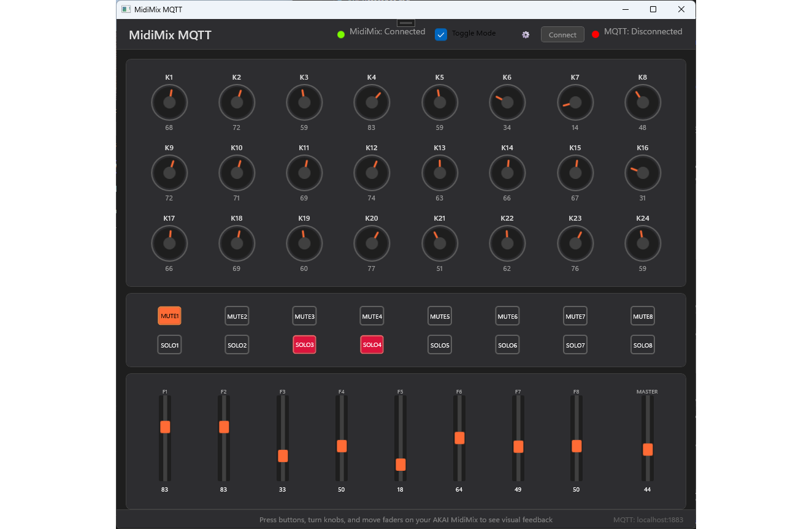Click knob K23 showing value 76
812x529 pixels.
coord(575,243)
